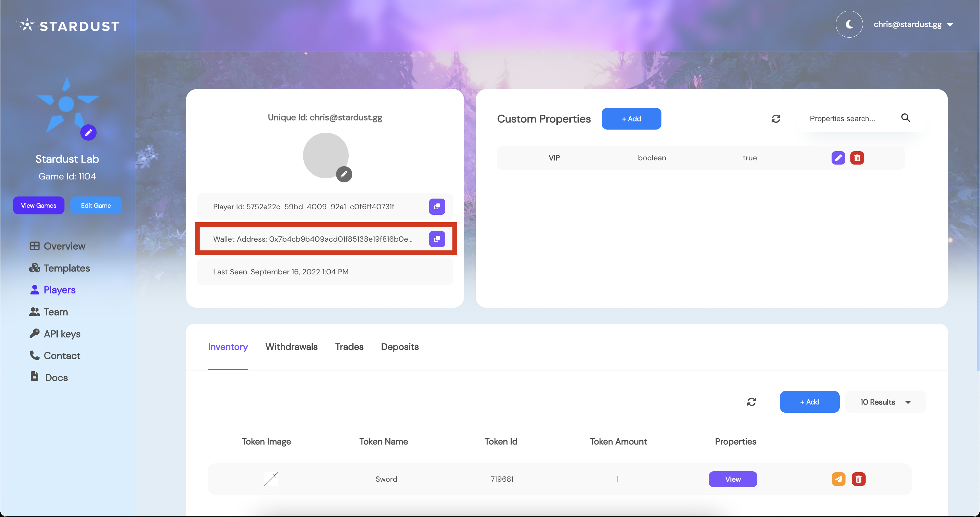Click the Add button for Custom Properties
Screen dimensions: 980x517
[631, 119]
